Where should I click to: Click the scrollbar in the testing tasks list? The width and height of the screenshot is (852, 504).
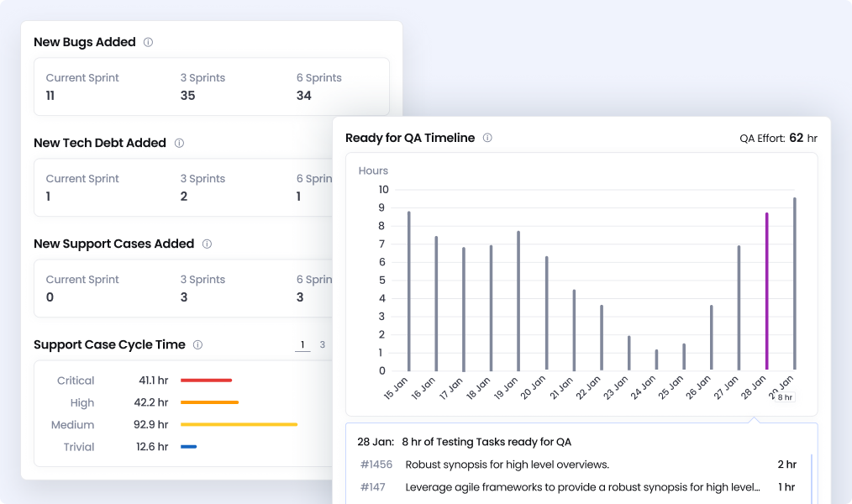click(x=812, y=477)
